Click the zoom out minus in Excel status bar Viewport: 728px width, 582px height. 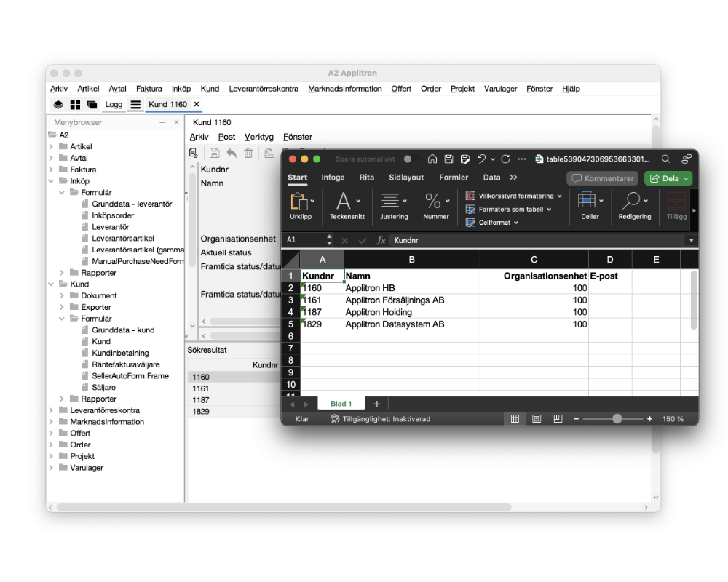coord(576,418)
